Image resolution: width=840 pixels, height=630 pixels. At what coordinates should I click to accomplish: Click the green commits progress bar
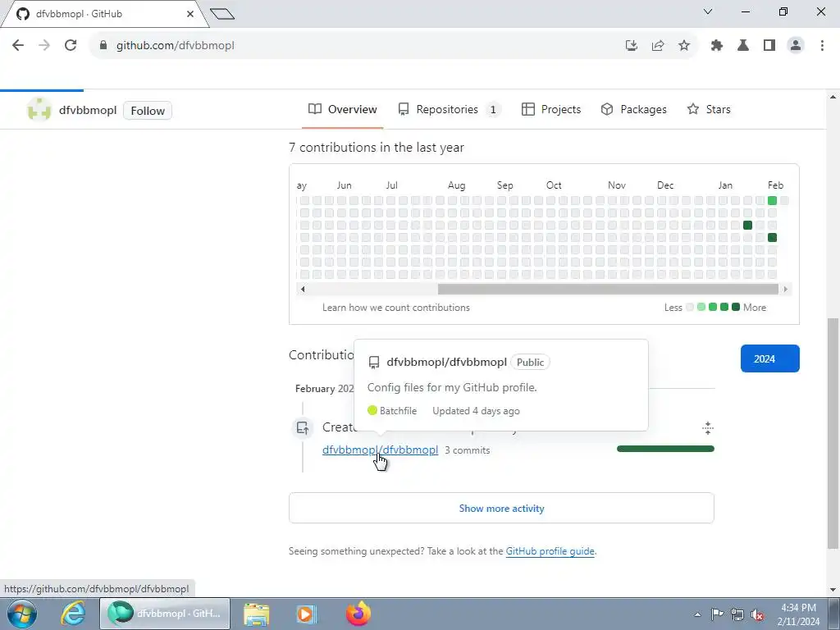pyautogui.click(x=665, y=449)
